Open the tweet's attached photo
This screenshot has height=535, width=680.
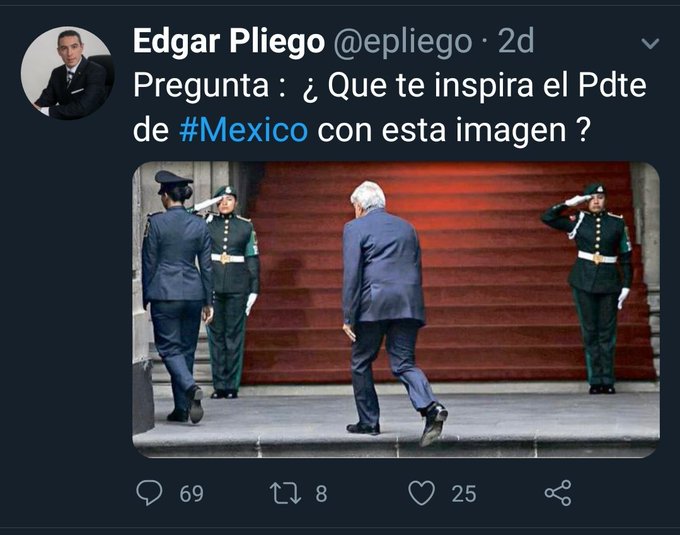pos(396,310)
